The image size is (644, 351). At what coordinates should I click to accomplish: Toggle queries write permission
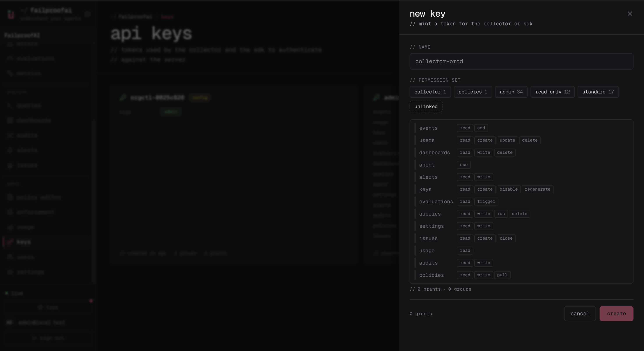483,214
